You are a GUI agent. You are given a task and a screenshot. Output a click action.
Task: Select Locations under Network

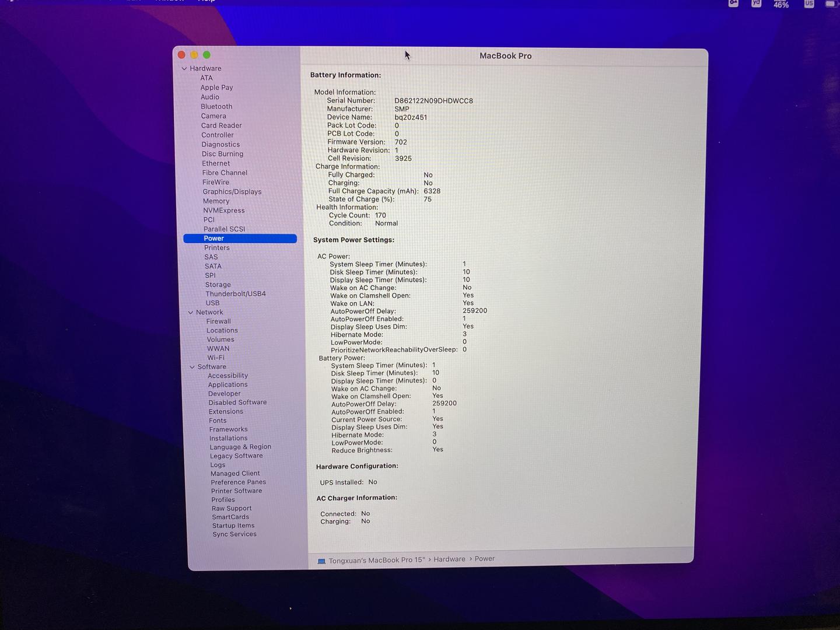[222, 331]
